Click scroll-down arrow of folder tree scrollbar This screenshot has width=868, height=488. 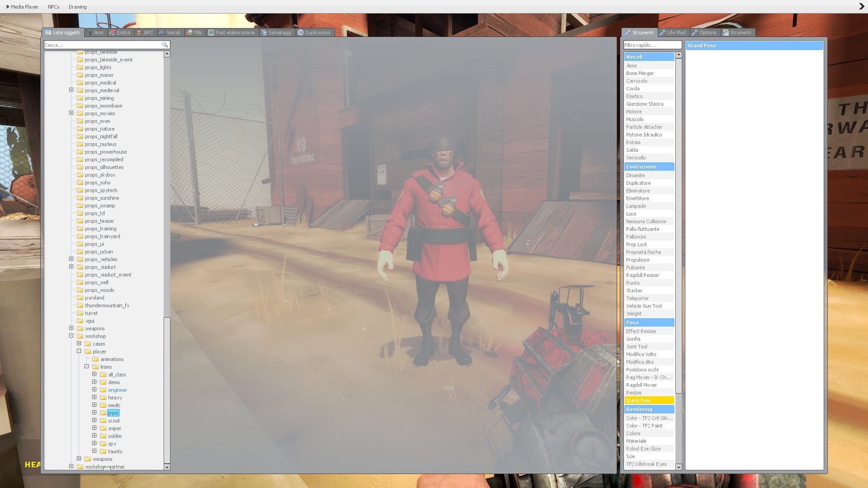point(167,467)
